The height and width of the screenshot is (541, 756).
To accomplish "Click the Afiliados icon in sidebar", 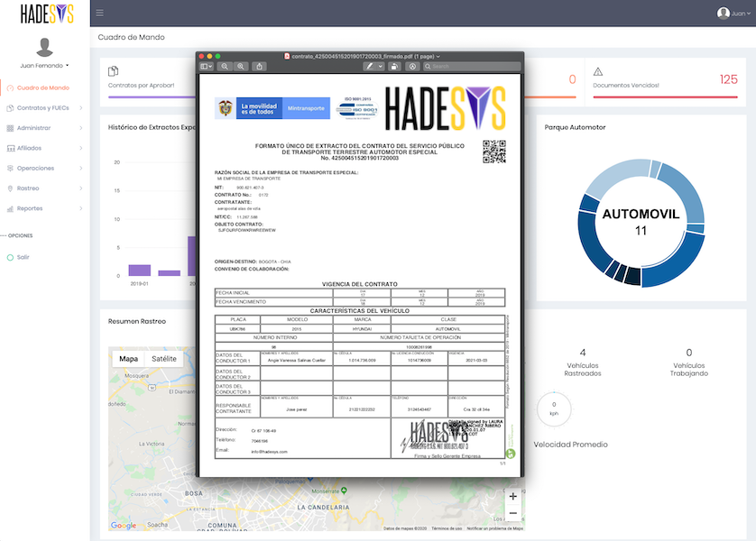I will pyautogui.click(x=10, y=149).
